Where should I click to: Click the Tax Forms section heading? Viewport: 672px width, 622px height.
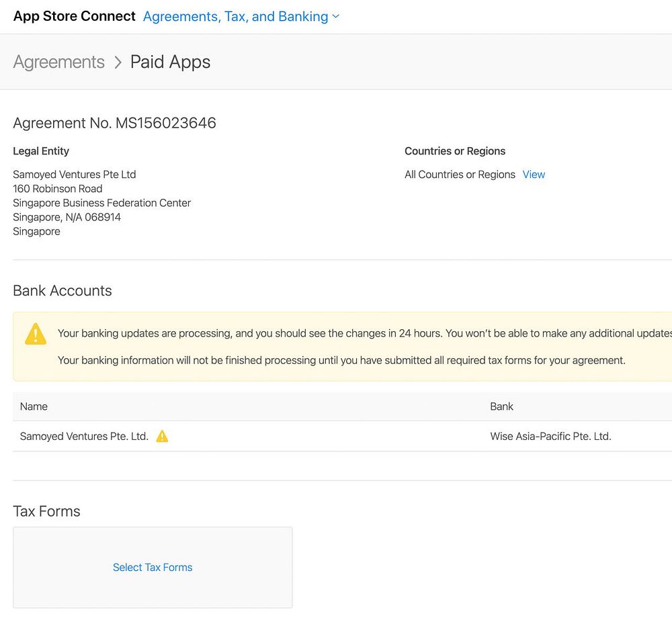tap(46, 511)
